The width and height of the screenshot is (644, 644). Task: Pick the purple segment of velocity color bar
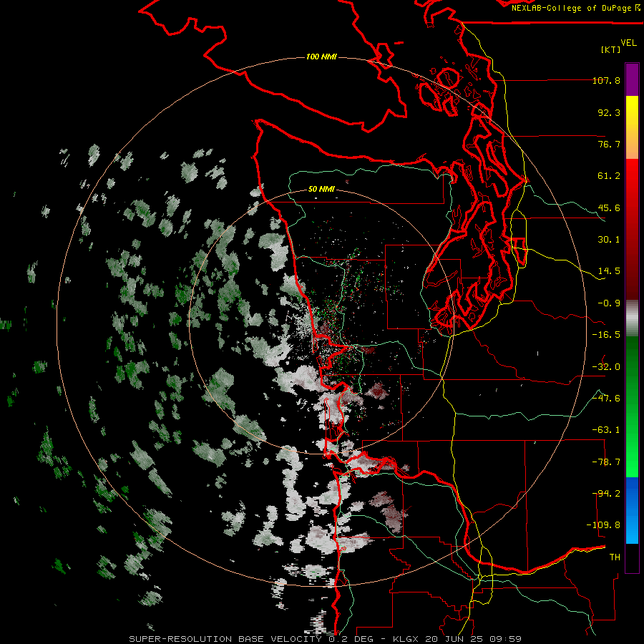[632, 79]
